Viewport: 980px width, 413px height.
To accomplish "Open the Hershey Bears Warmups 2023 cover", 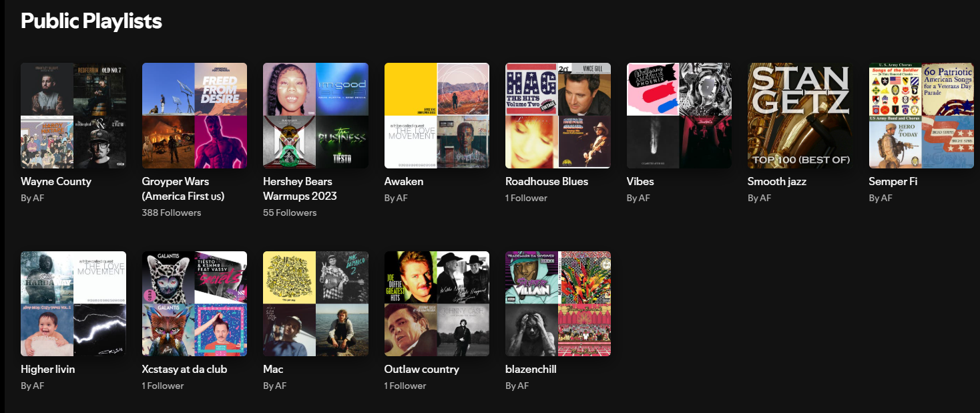I will click(x=316, y=116).
